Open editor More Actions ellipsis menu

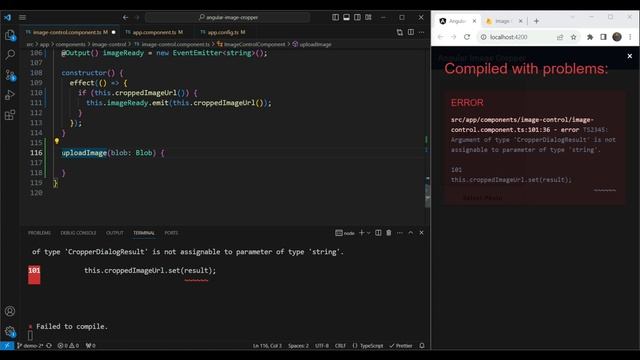(421, 32)
